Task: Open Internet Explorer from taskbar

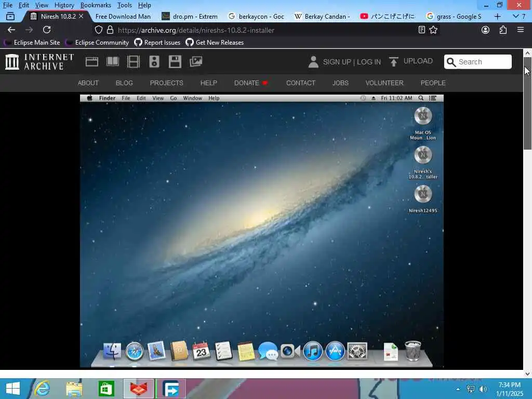Action: point(43,389)
